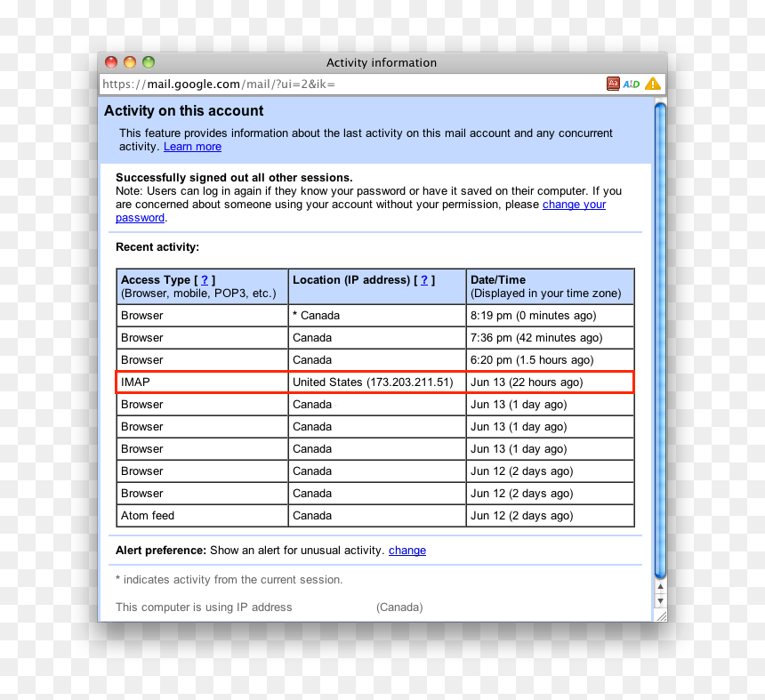
Task: Click Browser cell in the 8:19 pm row
Action: pos(203,316)
